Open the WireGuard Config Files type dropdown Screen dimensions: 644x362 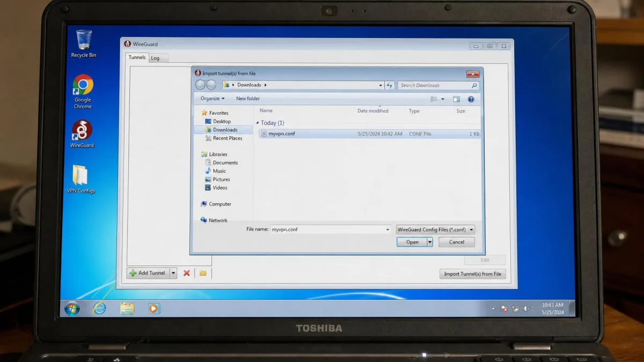pos(435,230)
